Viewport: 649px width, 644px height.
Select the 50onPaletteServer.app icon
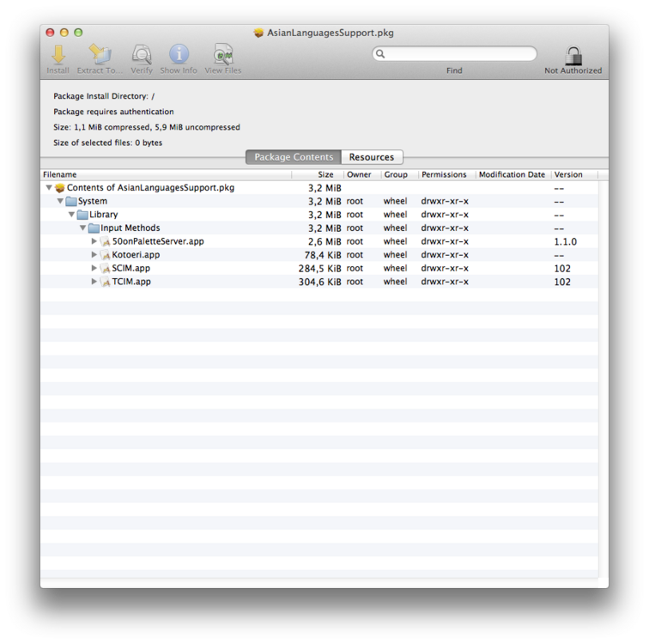click(x=106, y=242)
